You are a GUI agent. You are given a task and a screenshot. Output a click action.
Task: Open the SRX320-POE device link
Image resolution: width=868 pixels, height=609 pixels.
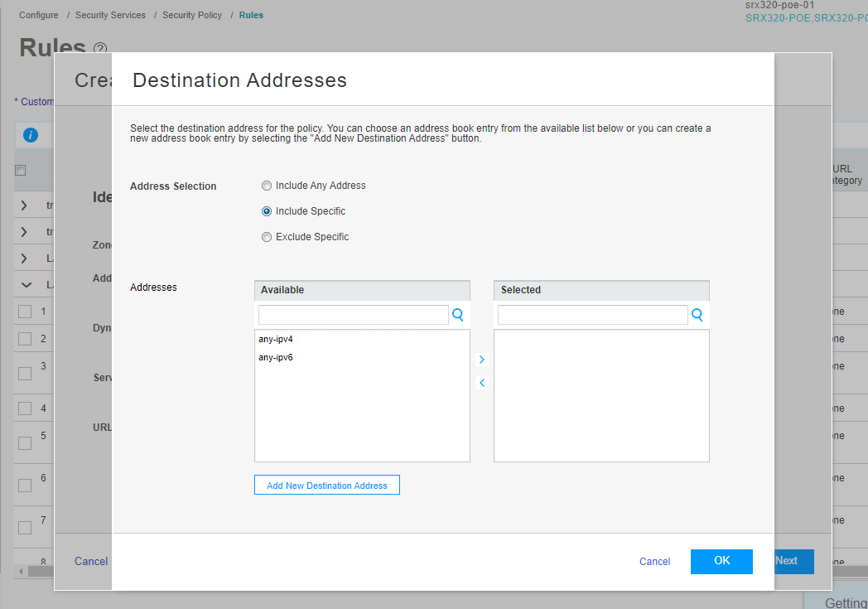coord(779,17)
